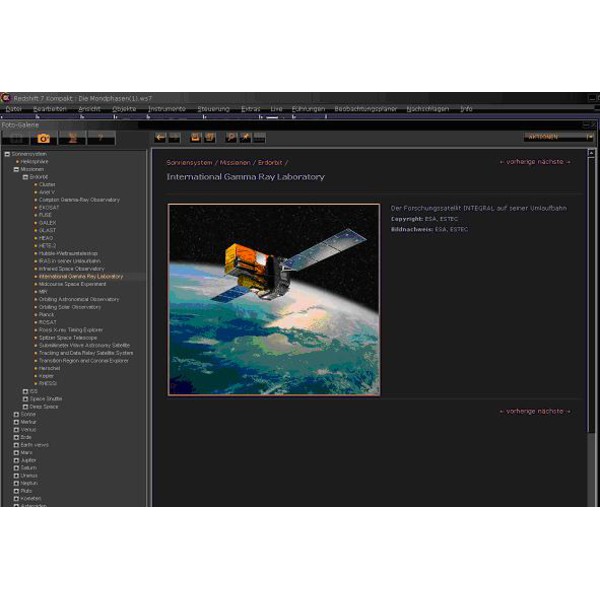The width and height of the screenshot is (600, 600).
Task: Click the first orange icon after back arrow
Action: coord(196,138)
